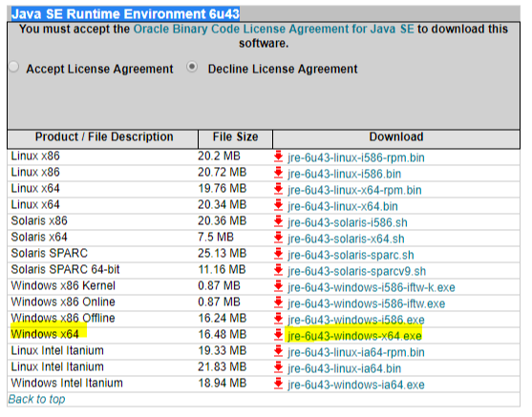Click download icon next to jre-6u43-solaris-sparc.sh

pos(278,254)
